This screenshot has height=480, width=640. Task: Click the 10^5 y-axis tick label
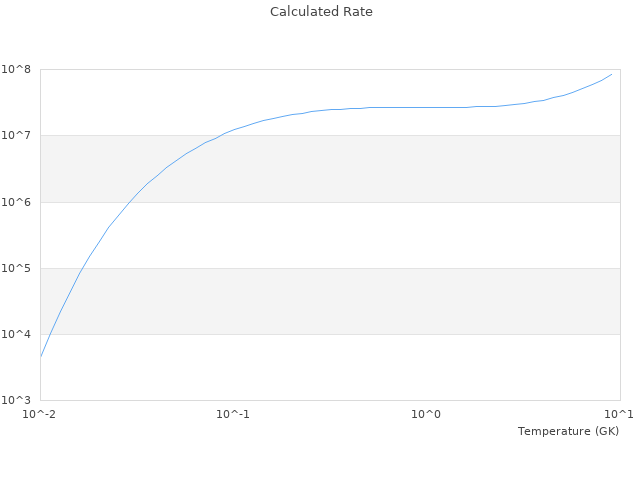18,268
